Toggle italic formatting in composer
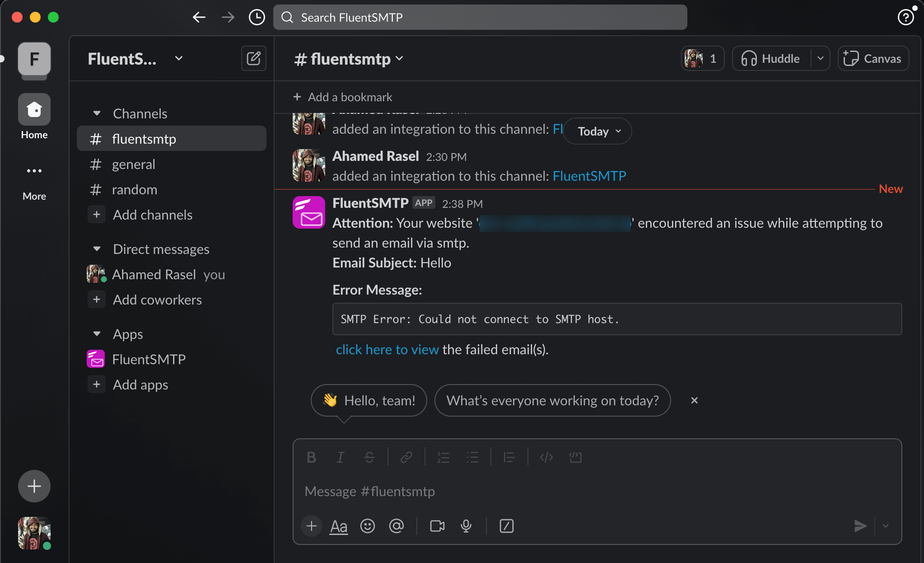The width and height of the screenshot is (924, 563). pos(340,457)
